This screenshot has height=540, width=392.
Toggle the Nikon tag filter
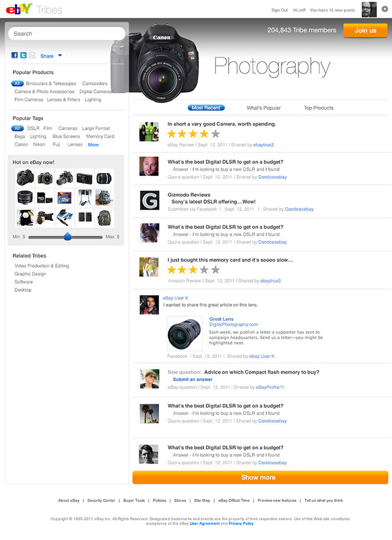pyautogui.click(x=39, y=145)
